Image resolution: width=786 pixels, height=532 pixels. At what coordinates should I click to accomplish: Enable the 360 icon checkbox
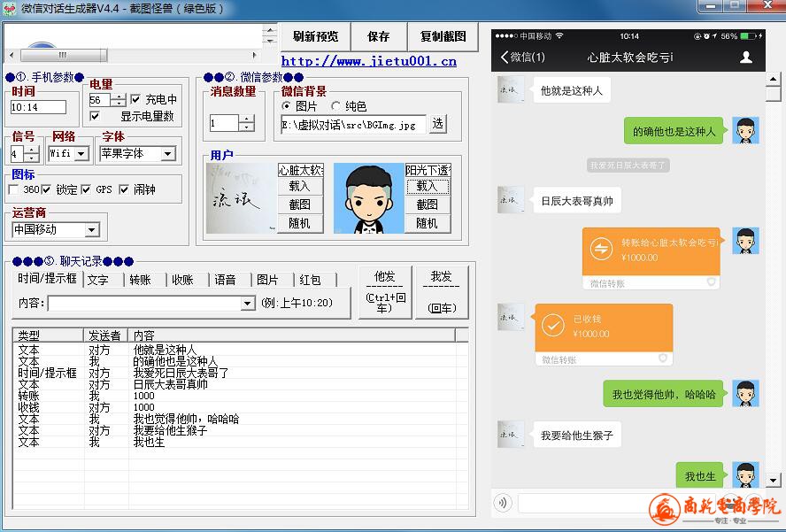coord(13,189)
